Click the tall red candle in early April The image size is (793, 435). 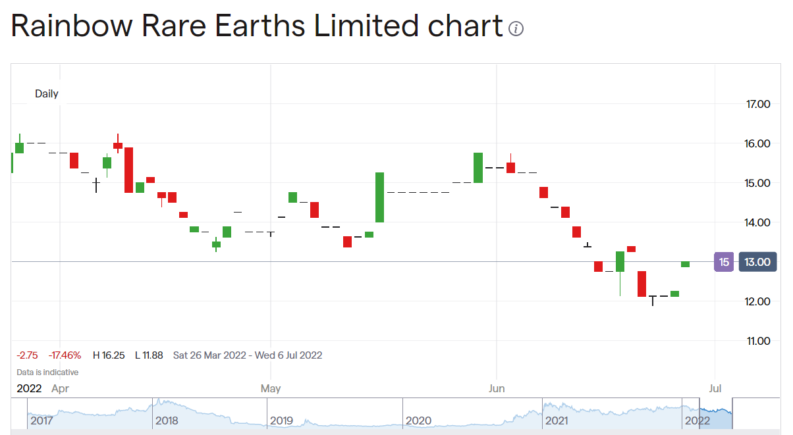coord(128,169)
